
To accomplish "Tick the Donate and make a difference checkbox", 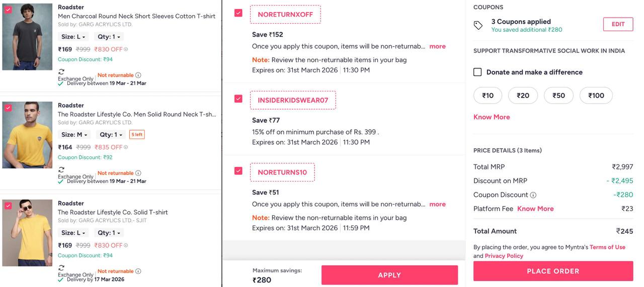I will click(x=477, y=72).
